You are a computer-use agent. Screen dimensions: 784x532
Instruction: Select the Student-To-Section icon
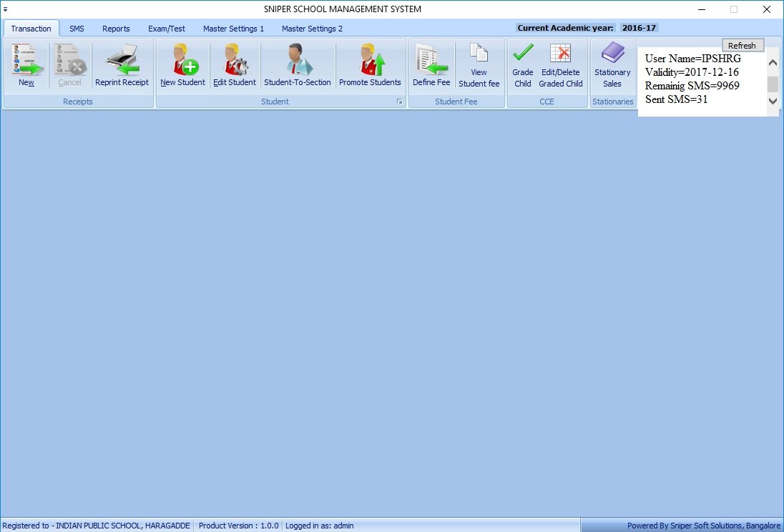[298, 60]
